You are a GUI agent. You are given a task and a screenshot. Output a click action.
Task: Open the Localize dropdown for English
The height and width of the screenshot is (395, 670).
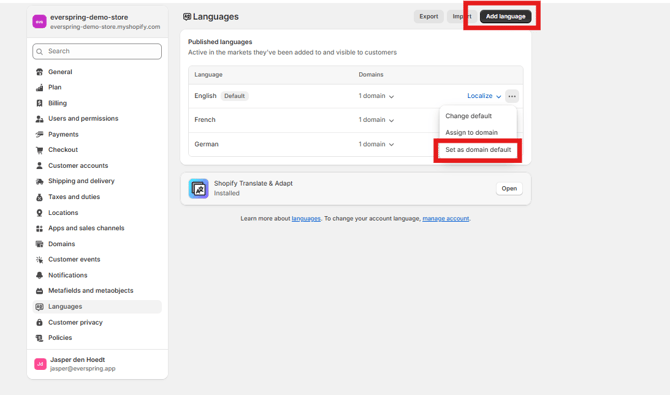[484, 96]
